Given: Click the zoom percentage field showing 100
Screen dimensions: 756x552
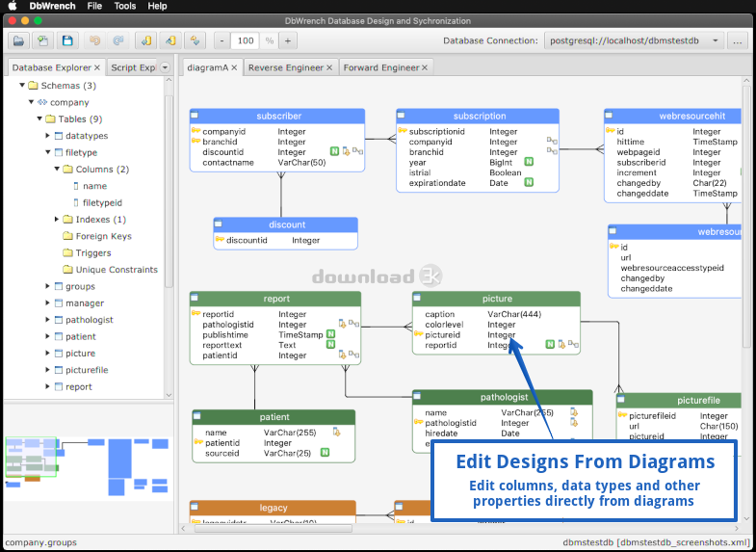Looking at the screenshot, I should 245,41.
